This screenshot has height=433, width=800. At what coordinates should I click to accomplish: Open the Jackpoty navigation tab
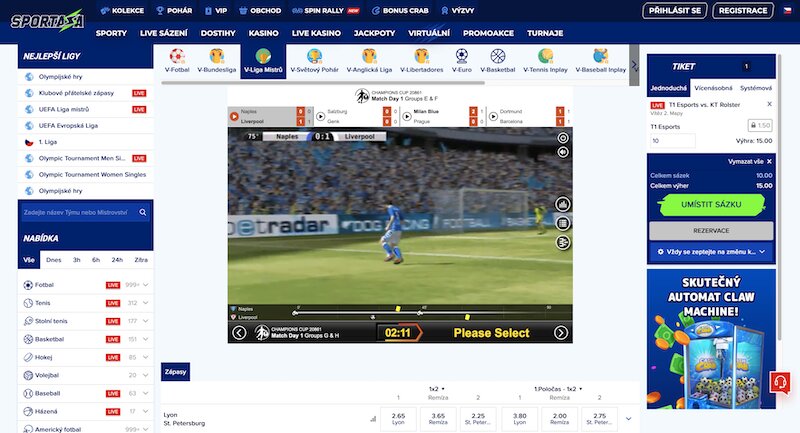pyautogui.click(x=374, y=33)
